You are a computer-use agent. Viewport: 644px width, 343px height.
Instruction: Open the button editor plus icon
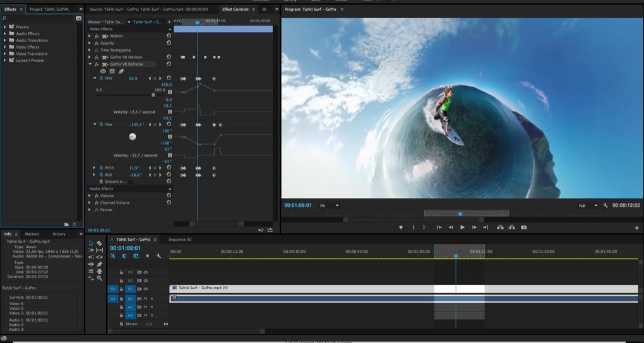click(x=636, y=228)
